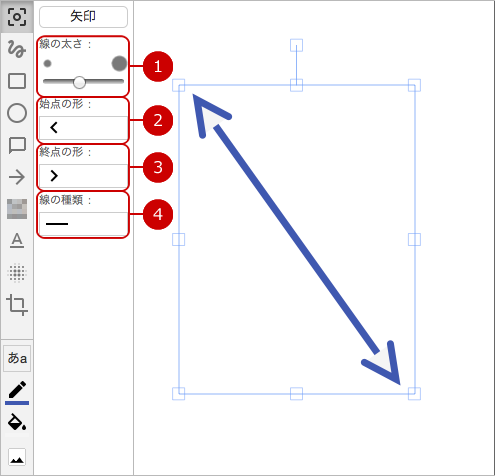Open the 終点の形 dropdown
This screenshot has width=495, height=476.
click(83, 176)
